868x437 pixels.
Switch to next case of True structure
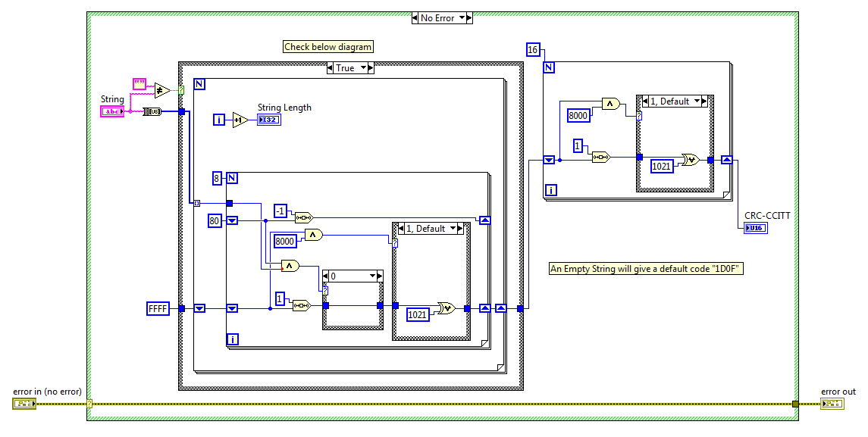(x=371, y=68)
